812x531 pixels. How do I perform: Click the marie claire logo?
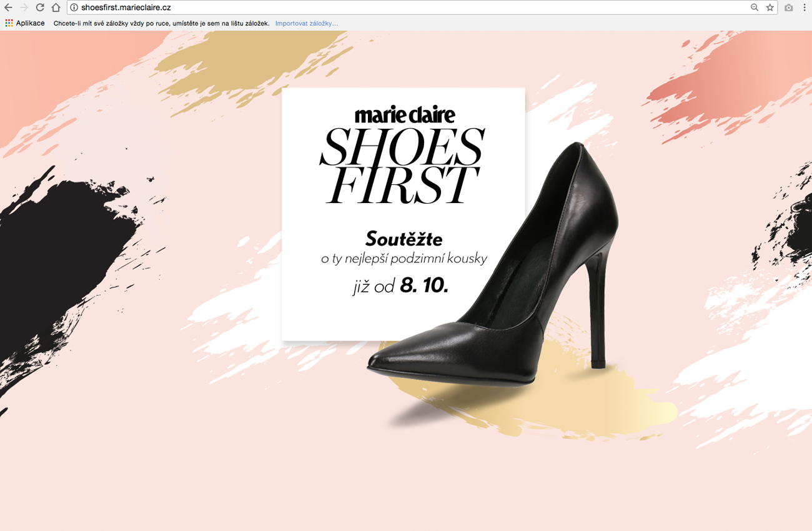(405, 115)
